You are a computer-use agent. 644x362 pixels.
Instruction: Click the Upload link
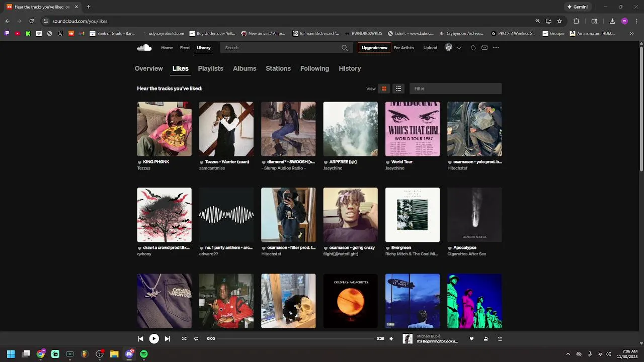[430, 48]
